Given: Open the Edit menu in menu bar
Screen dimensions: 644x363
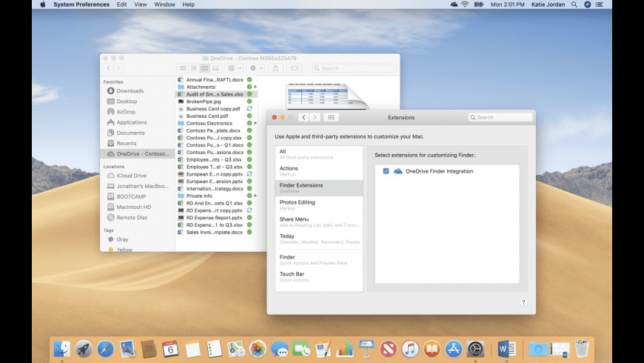Looking at the screenshot, I should [121, 4].
